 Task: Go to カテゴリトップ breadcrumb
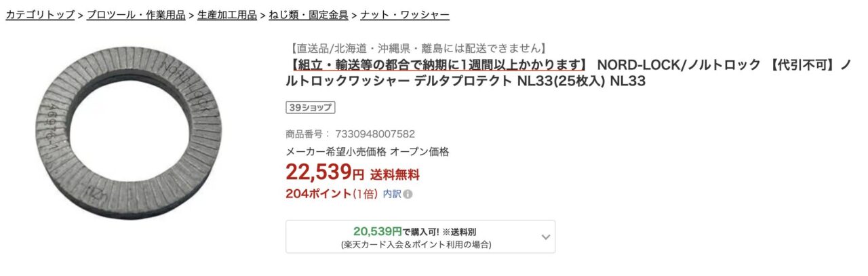click(x=40, y=15)
